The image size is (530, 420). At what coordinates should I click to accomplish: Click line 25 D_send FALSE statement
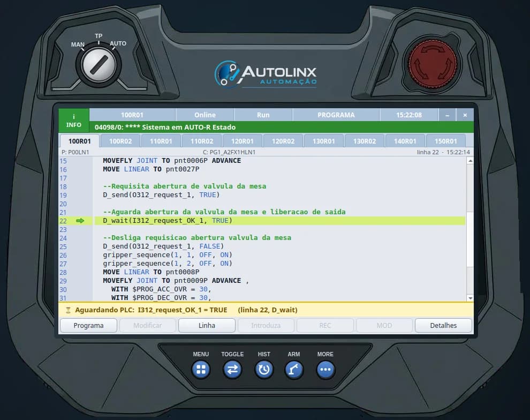163,246
